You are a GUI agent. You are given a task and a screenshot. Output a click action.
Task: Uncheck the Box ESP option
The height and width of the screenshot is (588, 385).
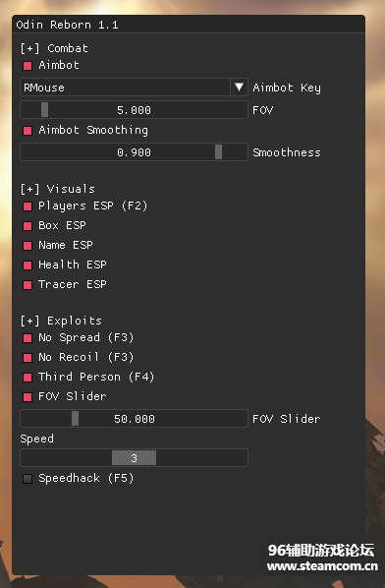click(27, 226)
